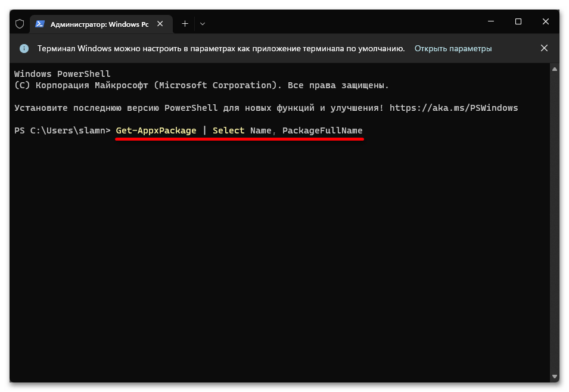Screen dimensions: 569x392
Task: Click the PackageFullName word in the command
Action: [322, 130]
